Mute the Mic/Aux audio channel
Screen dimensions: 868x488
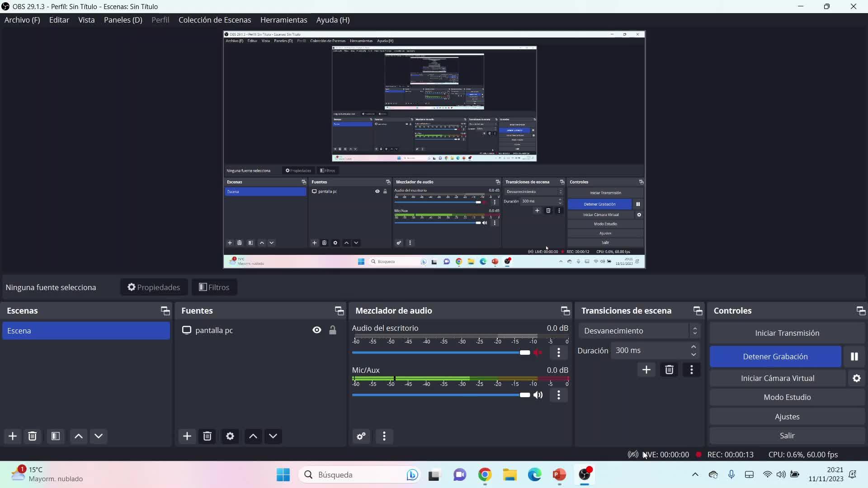coord(538,395)
